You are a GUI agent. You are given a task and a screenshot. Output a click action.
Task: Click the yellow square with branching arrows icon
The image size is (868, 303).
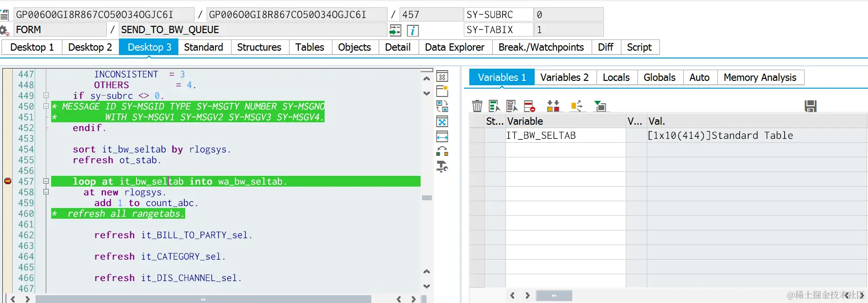577,106
